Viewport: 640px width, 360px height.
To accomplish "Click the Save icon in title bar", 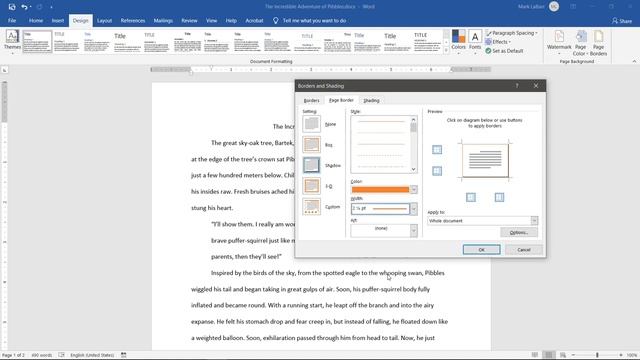I will click(11, 7).
